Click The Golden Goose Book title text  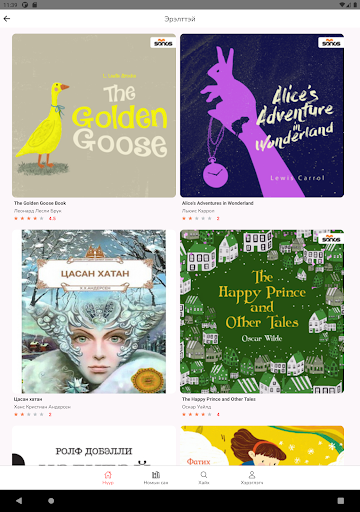tap(40, 203)
